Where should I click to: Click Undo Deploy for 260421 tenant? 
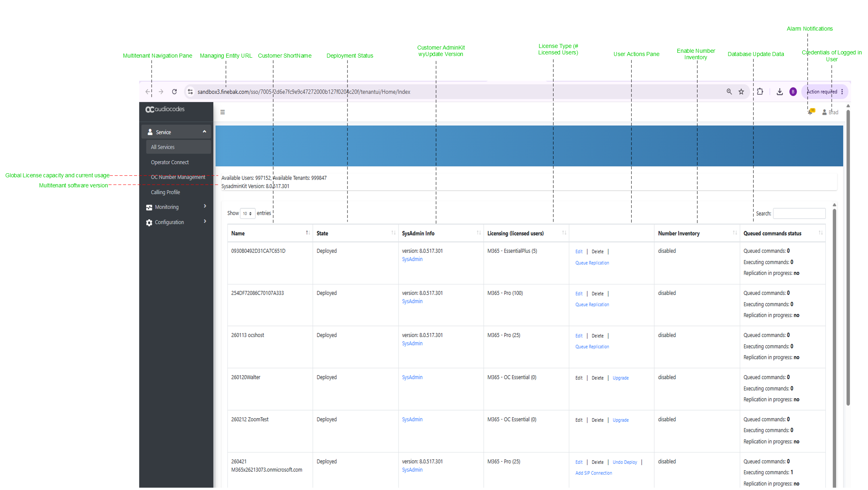624,462
